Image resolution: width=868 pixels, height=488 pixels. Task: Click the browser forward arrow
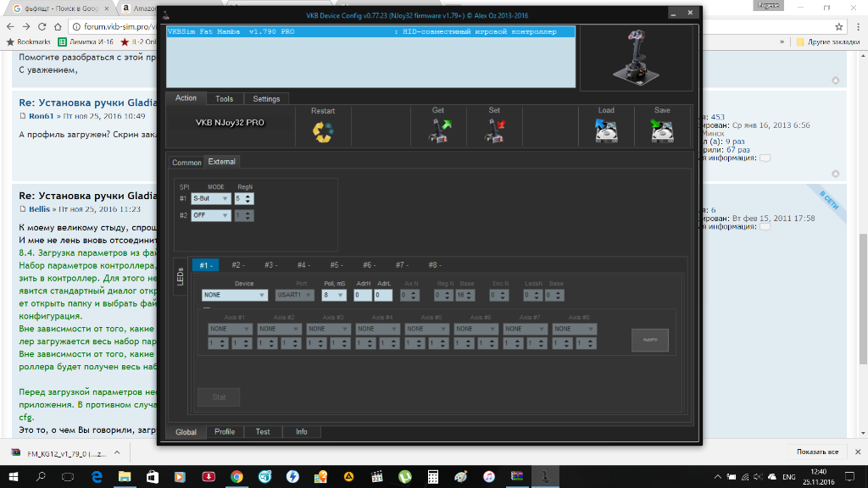[26, 26]
